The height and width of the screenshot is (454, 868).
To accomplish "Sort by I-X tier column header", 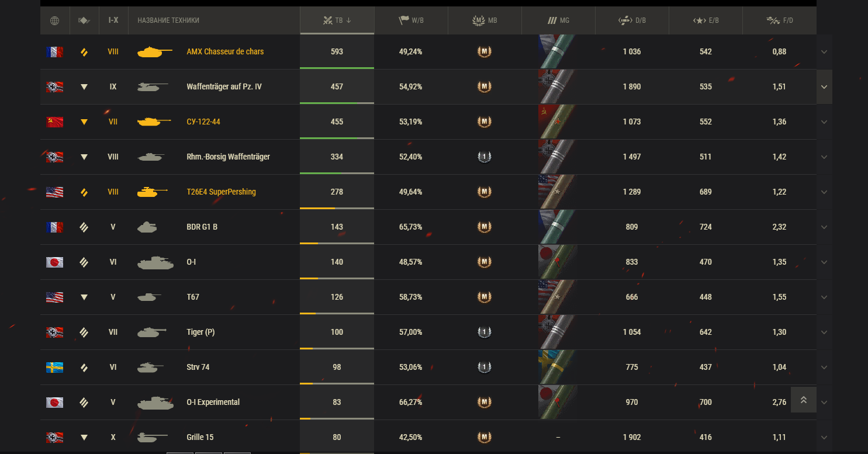I will click(x=113, y=20).
